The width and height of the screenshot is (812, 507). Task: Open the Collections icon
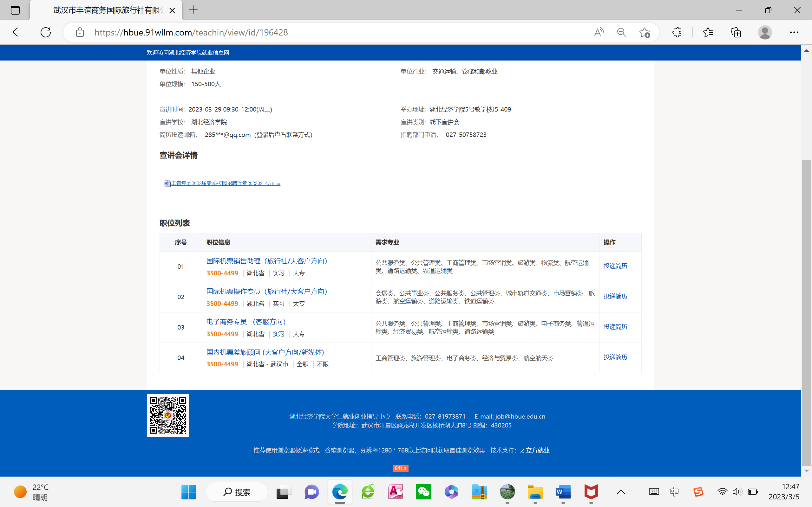pyautogui.click(x=736, y=32)
